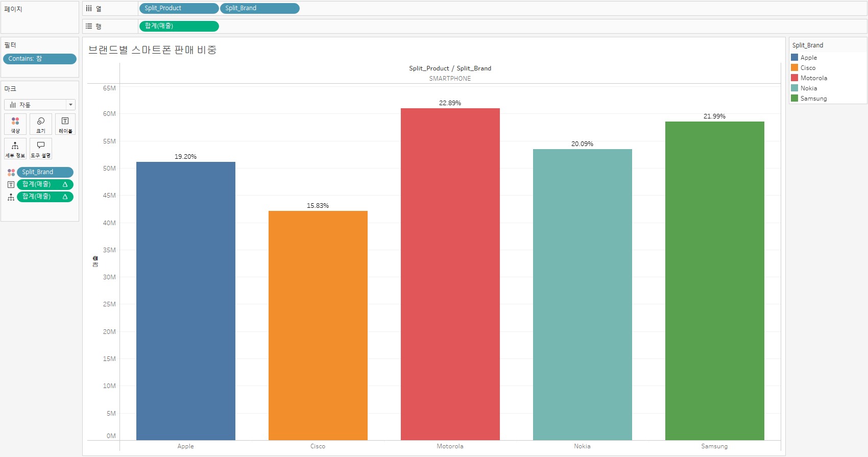Click the Apple axis label under the bar
868x457 pixels.
[x=186, y=446]
